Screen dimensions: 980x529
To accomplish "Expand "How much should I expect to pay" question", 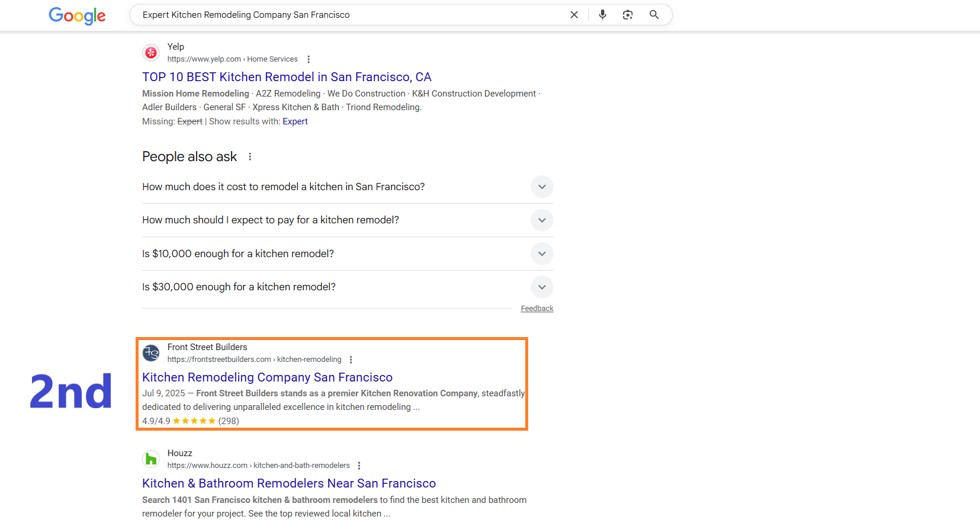I will pos(348,220).
